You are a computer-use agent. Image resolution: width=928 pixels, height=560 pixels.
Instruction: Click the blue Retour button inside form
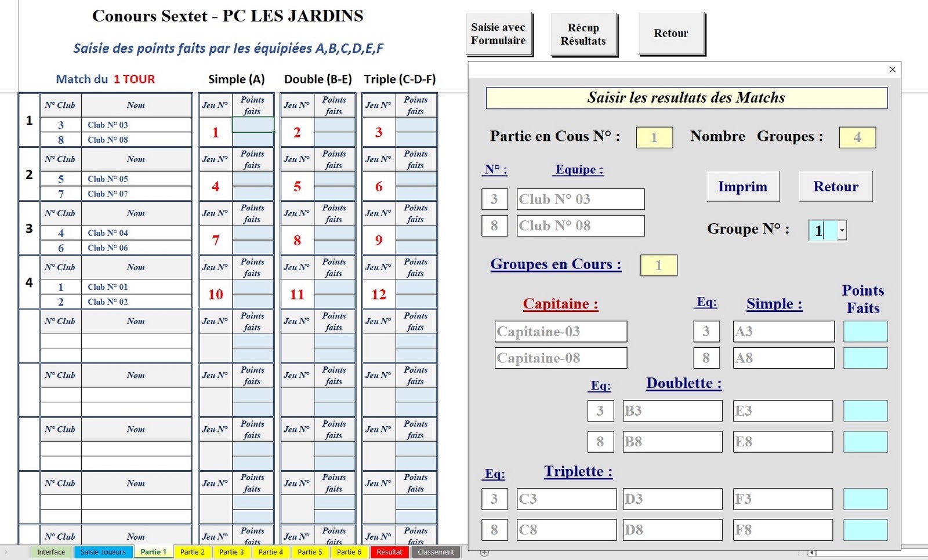pyautogui.click(x=835, y=186)
